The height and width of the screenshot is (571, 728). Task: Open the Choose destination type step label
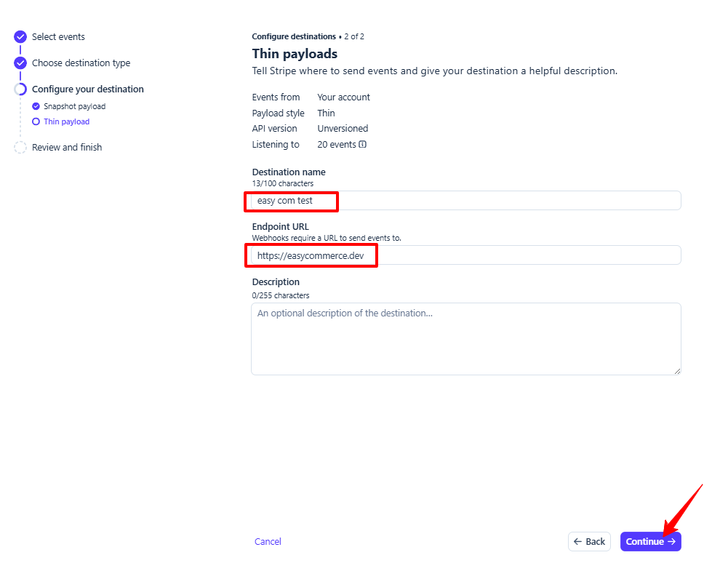point(81,63)
